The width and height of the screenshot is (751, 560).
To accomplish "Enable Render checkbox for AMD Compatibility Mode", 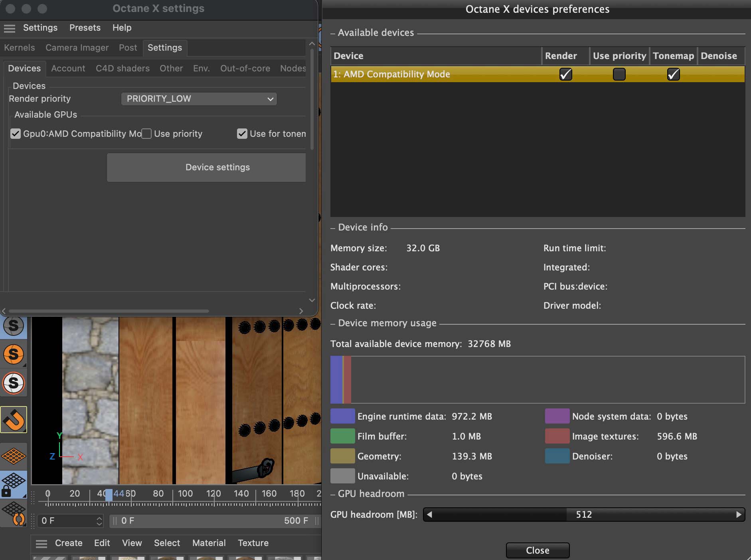I will point(565,74).
